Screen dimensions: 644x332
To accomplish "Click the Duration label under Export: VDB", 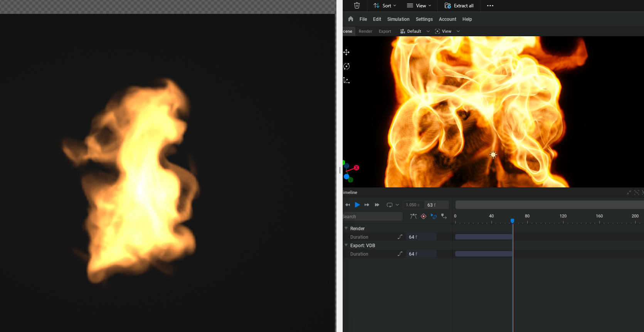I will tap(359, 254).
